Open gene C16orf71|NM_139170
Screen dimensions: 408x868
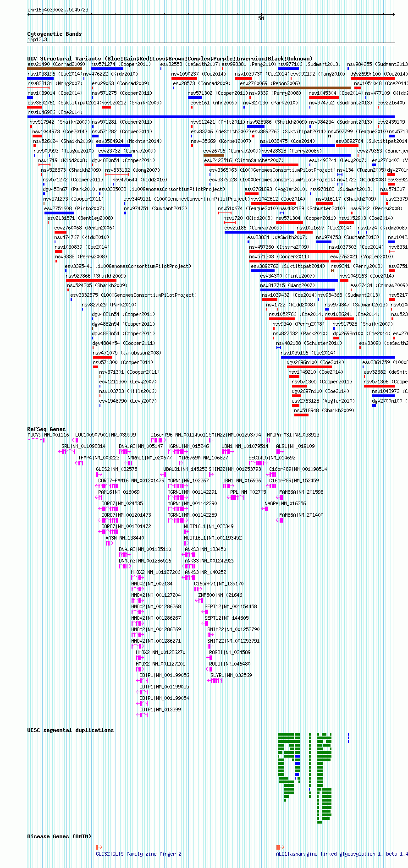pos(219,584)
